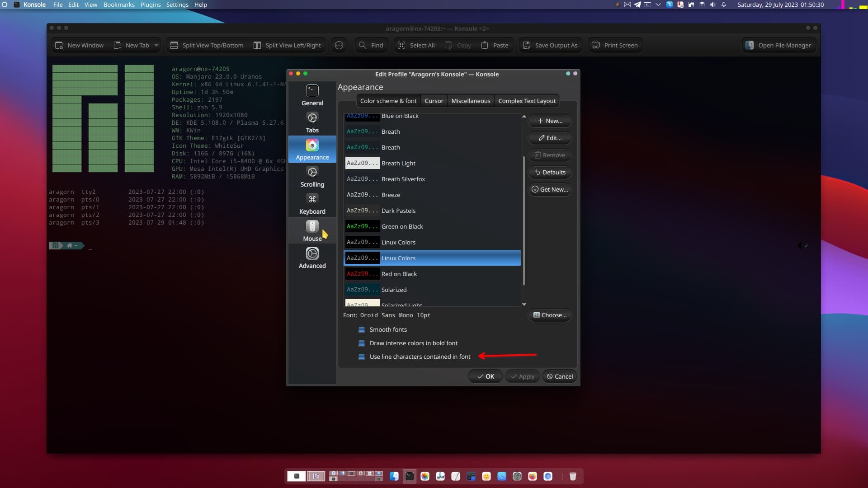Open the General profile settings page
The height and width of the screenshot is (488, 868).
pyautogui.click(x=312, y=95)
